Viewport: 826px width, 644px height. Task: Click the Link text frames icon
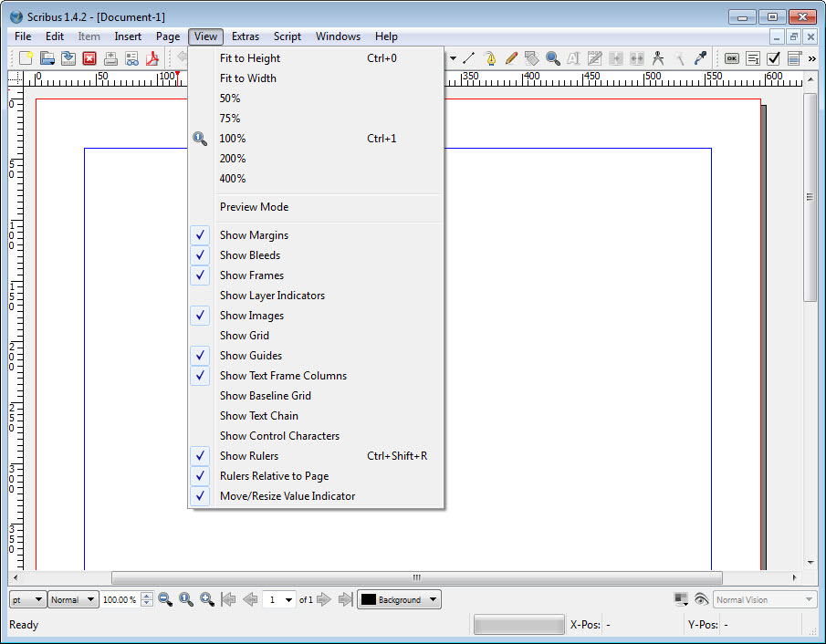616,57
